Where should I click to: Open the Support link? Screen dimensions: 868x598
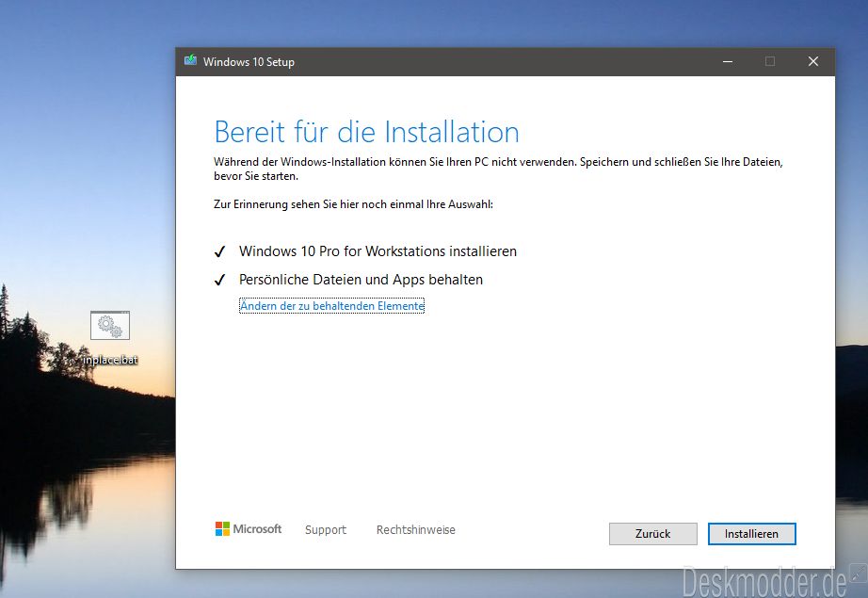(x=326, y=530)
